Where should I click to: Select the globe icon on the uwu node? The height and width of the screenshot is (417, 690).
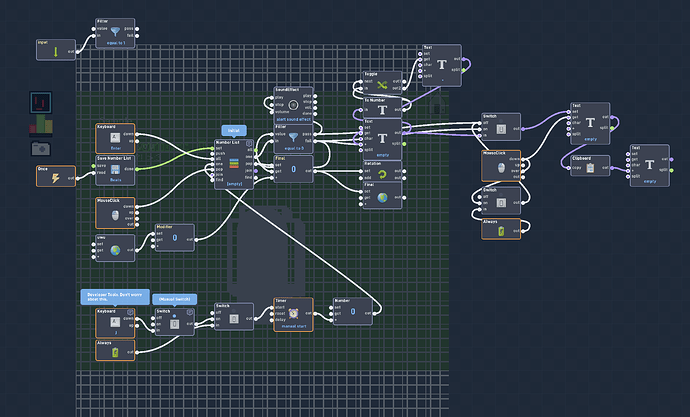click(x=115, y=250)
